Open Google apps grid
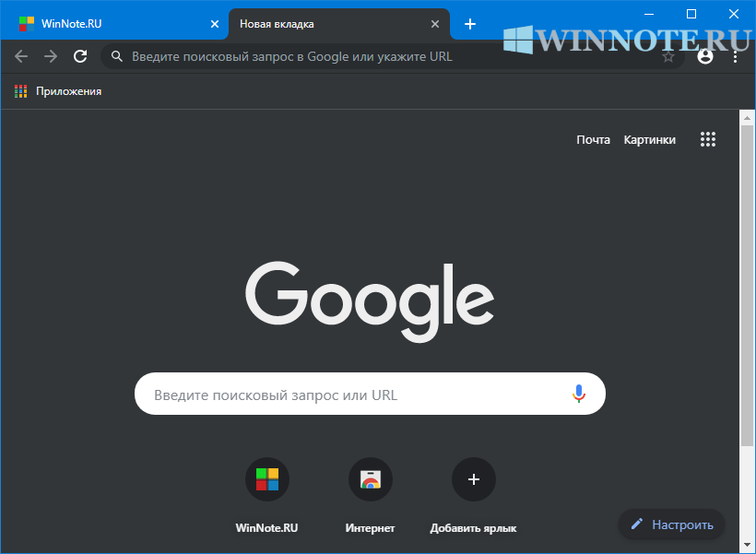Image resolution: width=756 pixels, height=554 pixels. (708, 140)
